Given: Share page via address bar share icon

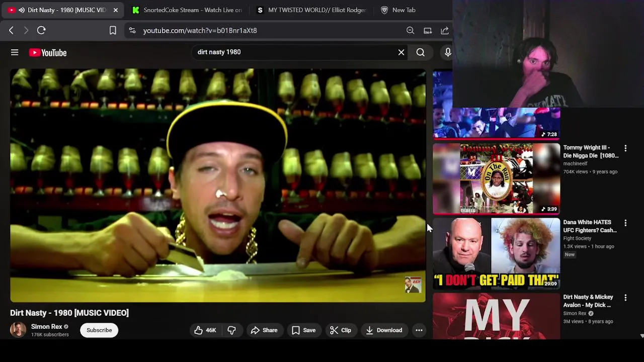Looking at the screenshot, I should [445, 31].
